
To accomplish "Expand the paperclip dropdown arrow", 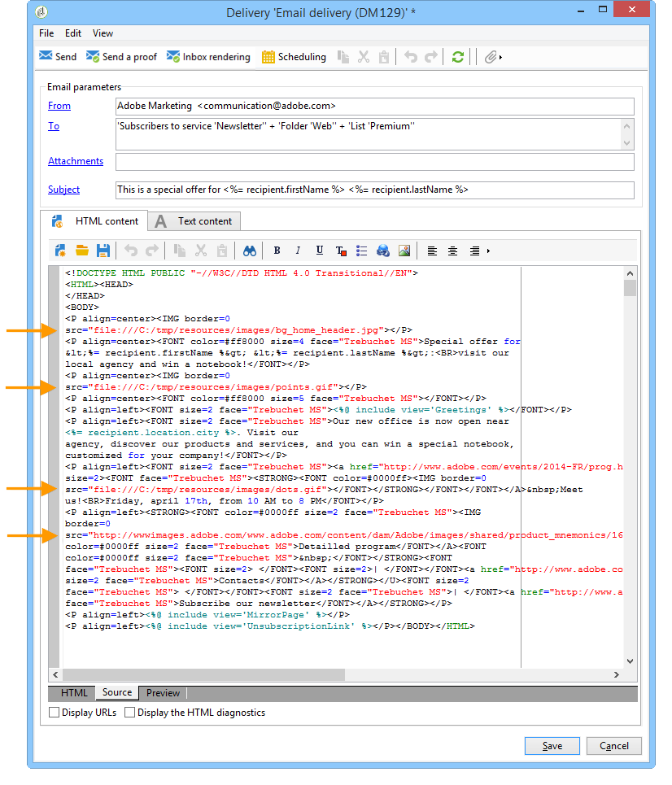I will click(500, 57).
